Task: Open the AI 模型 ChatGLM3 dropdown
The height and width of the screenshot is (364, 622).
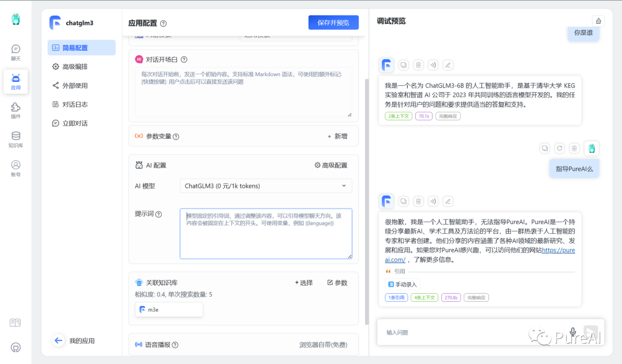Action: pos(266,185)
